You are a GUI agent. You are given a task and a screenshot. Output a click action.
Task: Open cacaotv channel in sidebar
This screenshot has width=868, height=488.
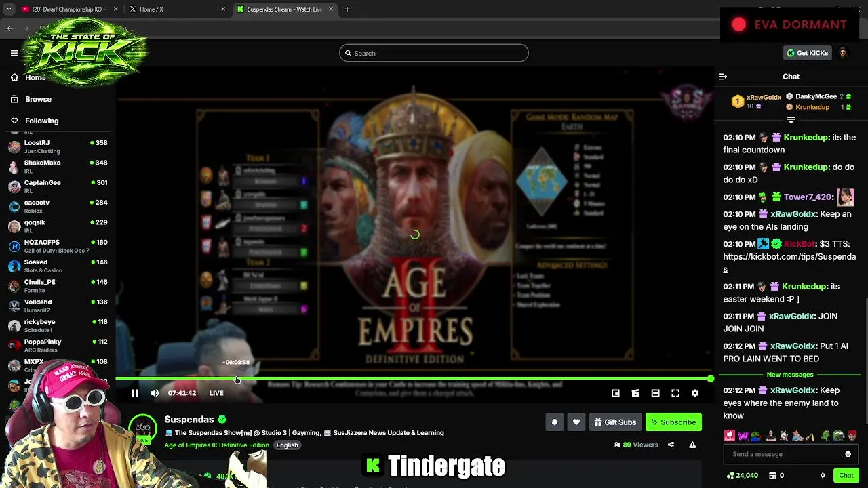point(58,206)
